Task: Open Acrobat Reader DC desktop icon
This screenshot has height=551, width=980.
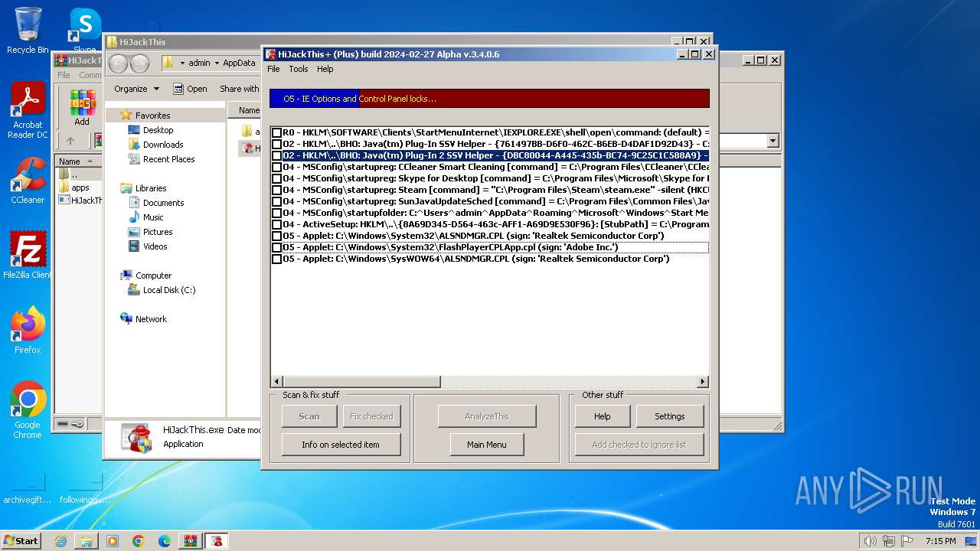Action: click(x=28, y=111)
